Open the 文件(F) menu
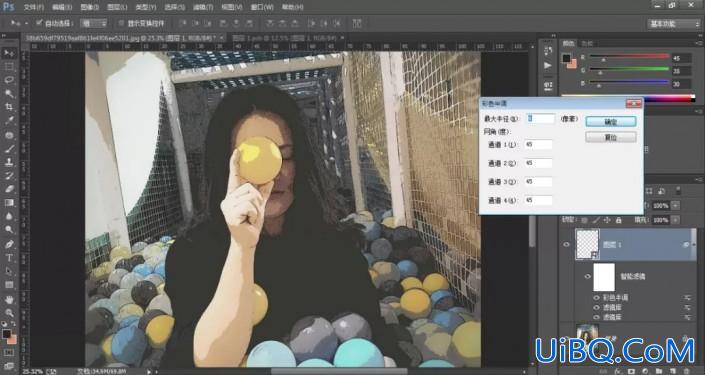This screenshot has height=375, width=705. (x=34, y=7)
